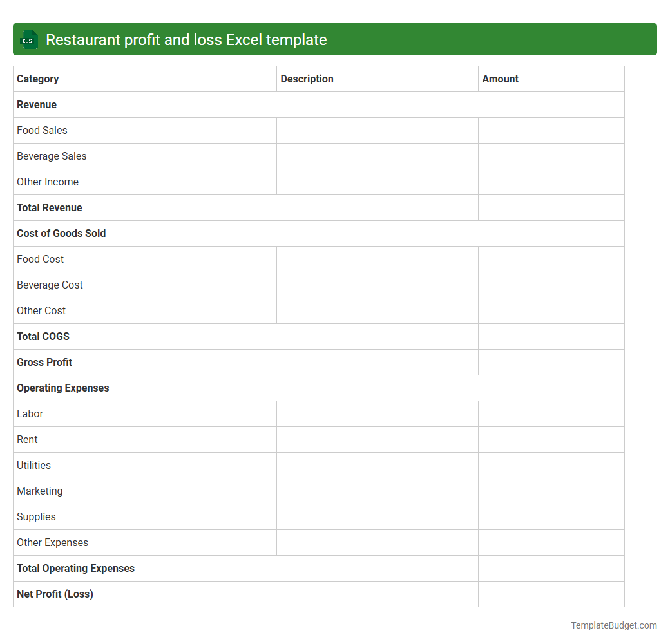Click the Beverage Sales cell
Image resolution: width=670 pixels, height=644 pixels.
pyautogui.click(x=52, y=156)
